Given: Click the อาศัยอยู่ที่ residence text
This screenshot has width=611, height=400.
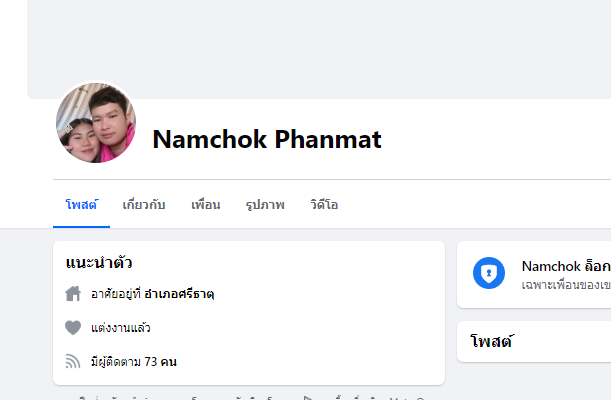Looking at the screenshot, I should 116,294.
